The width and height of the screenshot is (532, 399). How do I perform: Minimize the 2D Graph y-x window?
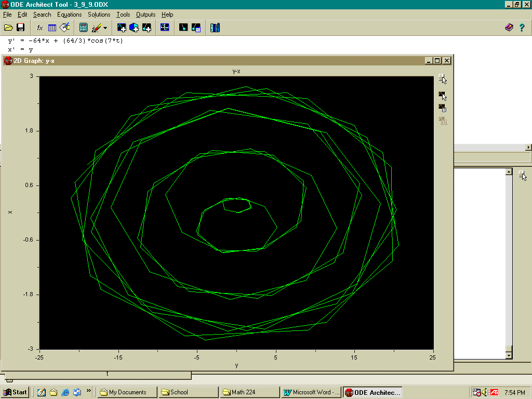point(429,60)
